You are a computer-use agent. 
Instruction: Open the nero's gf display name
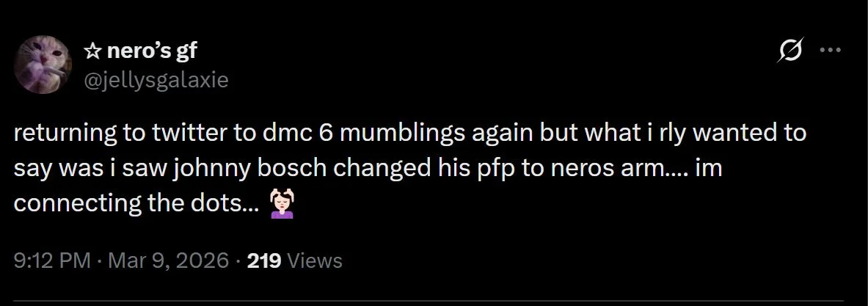[150, 51]
